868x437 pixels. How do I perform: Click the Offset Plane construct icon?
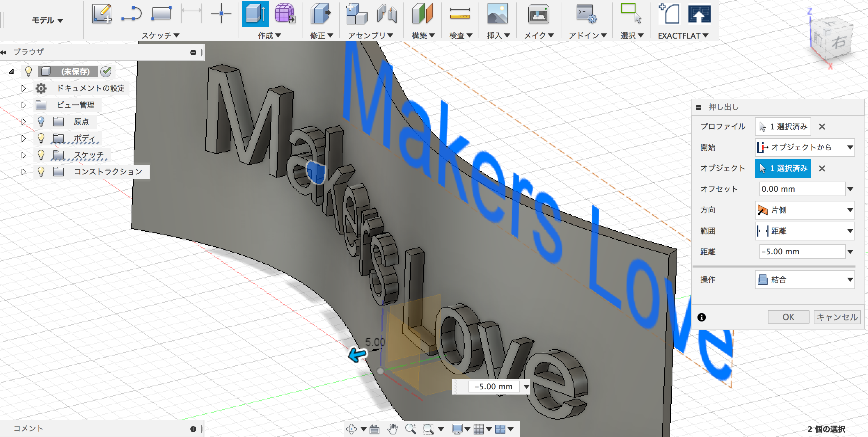tap(422, 14)
